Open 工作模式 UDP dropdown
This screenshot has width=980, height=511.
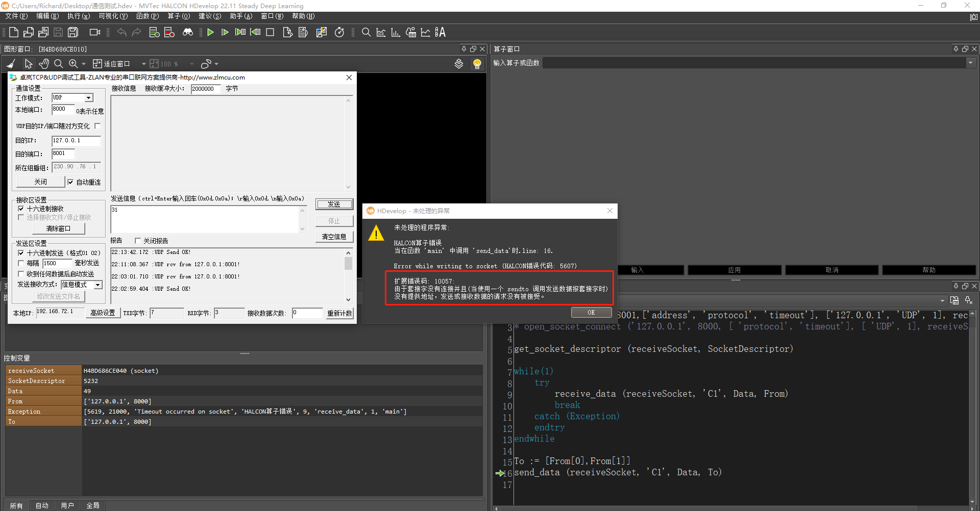[x=89, y=97]
